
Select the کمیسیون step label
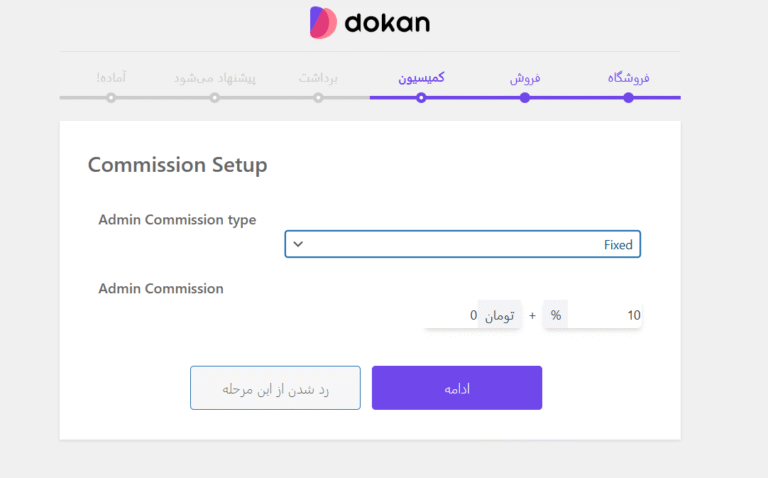point(421,78)
